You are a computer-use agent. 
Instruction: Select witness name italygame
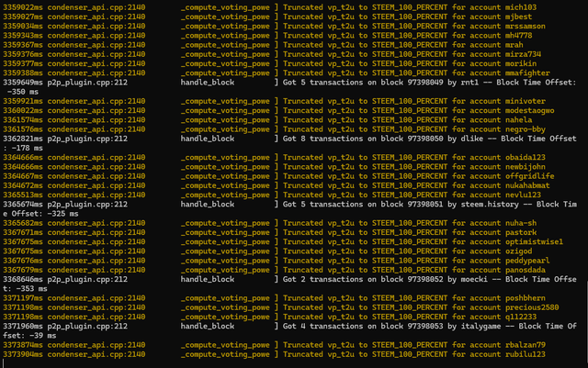coord(481,326)
